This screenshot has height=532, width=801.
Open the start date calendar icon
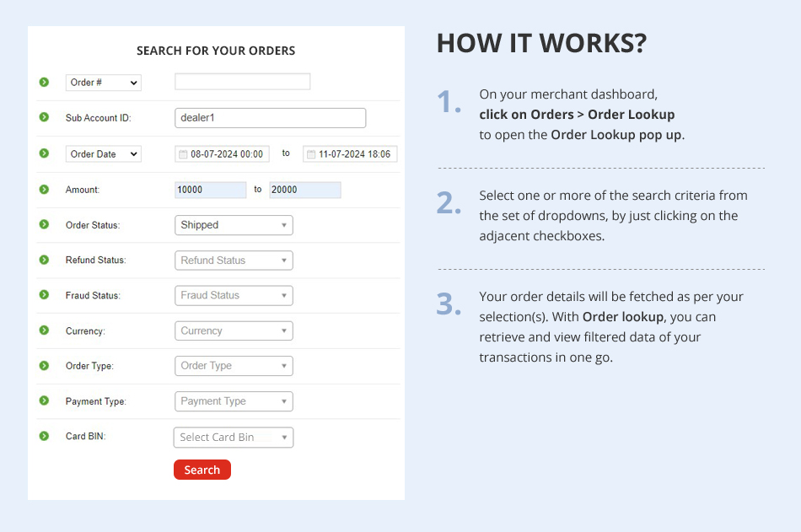point(183,153)
